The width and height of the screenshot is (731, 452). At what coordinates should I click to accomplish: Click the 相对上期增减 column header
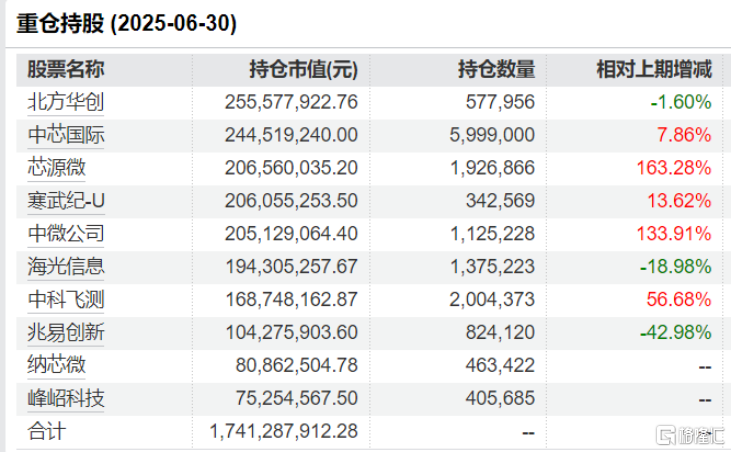tap(653, 69)
